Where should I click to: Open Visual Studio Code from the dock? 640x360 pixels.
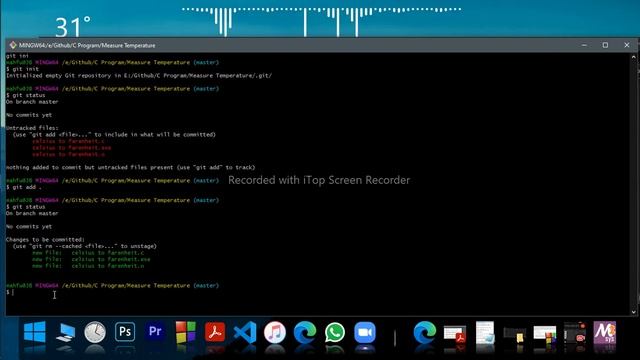pyautogui.click(x=245, y=332)
